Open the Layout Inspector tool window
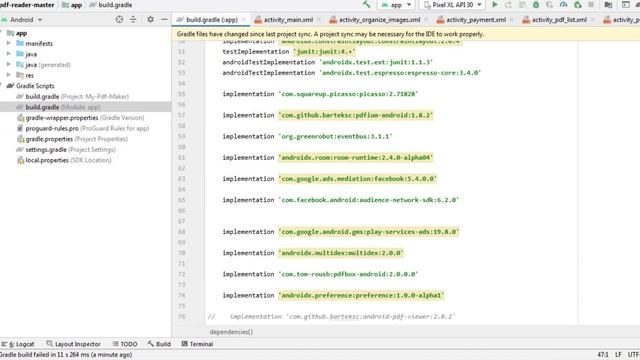640x360 pixels. [x=73, y=344]
